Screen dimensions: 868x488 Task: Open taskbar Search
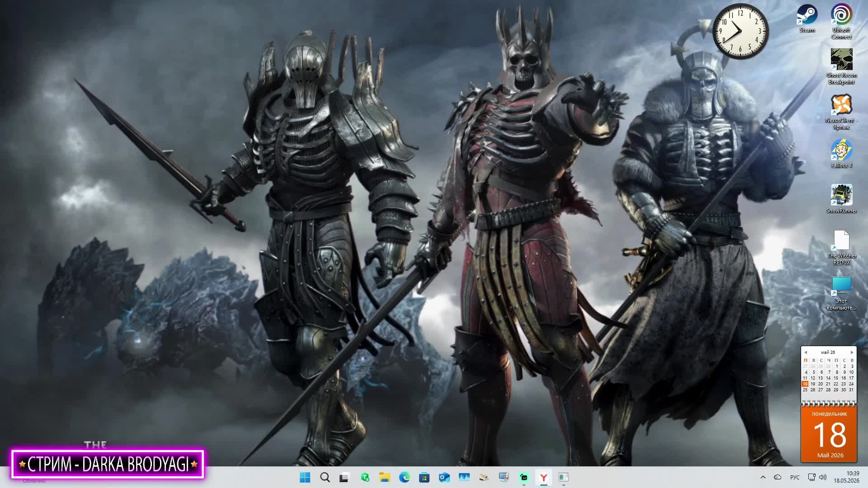click(325, 477)
